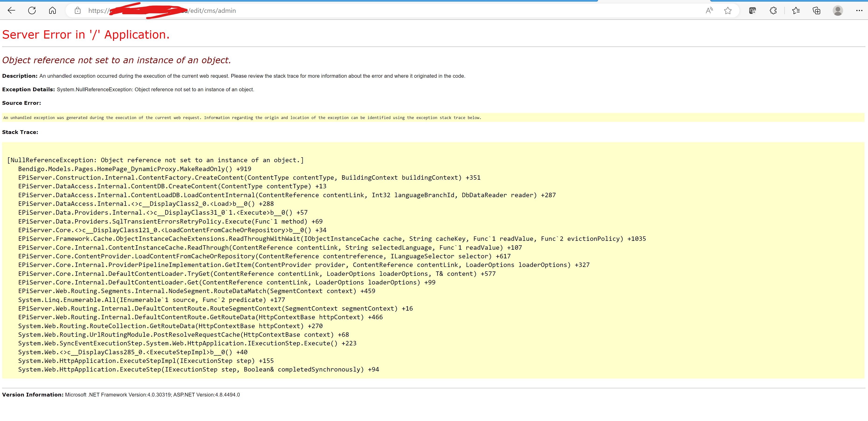Image resolution: width=868 pixels, height=421 pixels.
Task: Click the 'Object reference not set' italic subtitle
Action: 116,60
